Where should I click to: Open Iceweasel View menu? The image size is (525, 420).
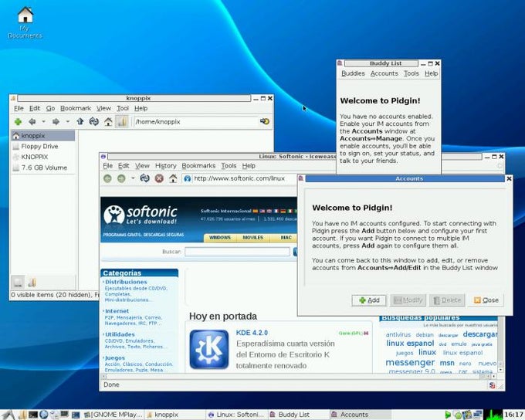142,166
